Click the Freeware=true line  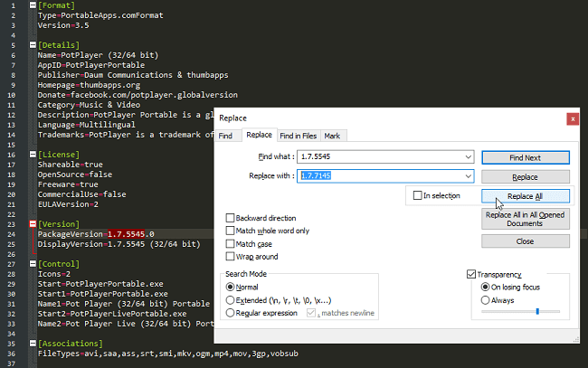(x=68, y=184)
